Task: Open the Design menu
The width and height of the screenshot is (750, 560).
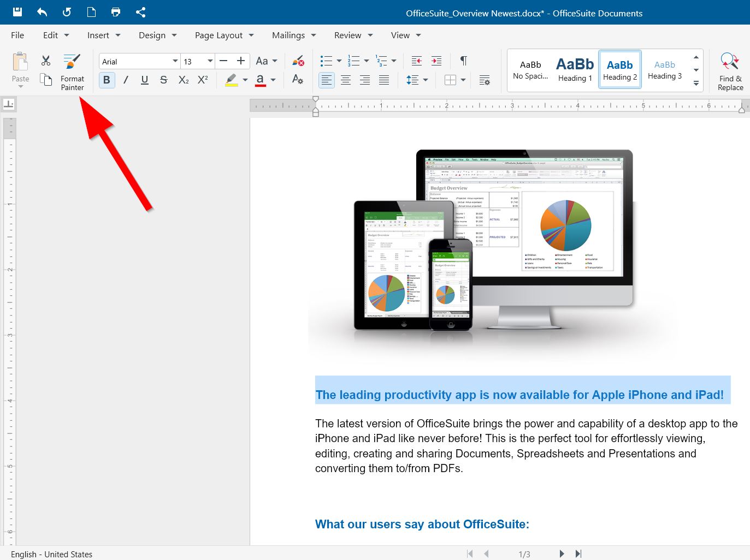Action: click(x=158, y=35)
